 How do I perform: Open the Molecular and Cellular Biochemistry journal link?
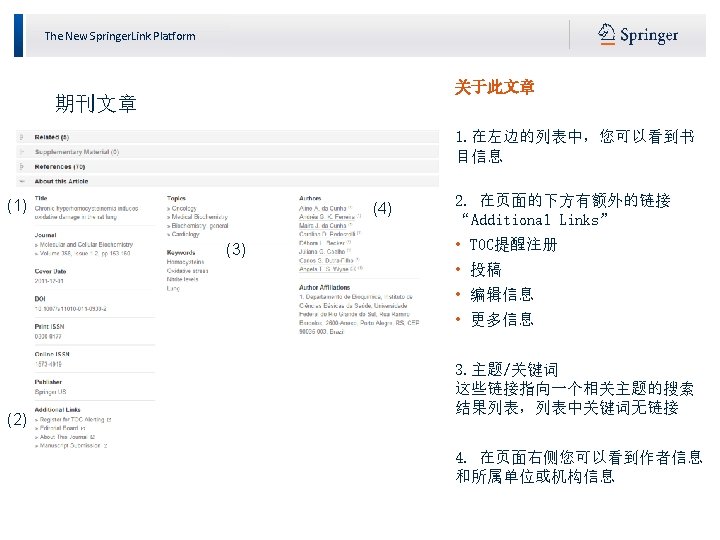(x=84, y=244)
